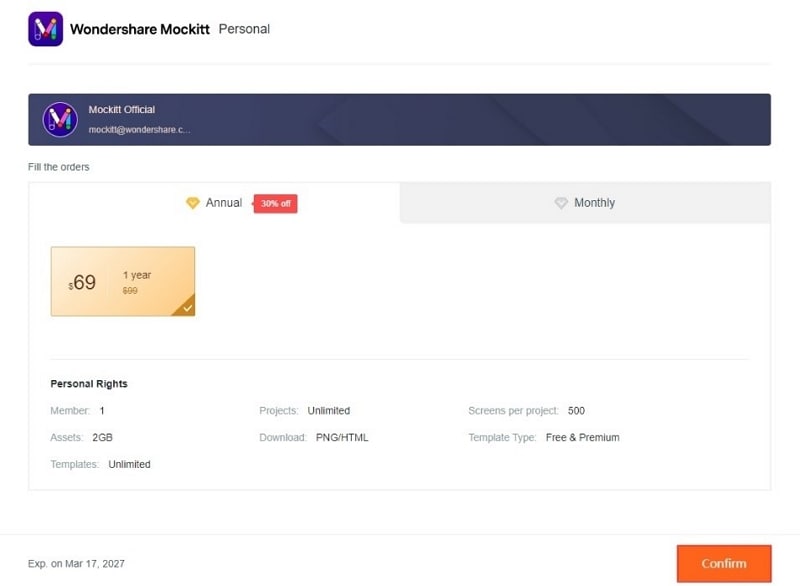Click the Member: 1 value
This screenshot has height=586, width=800.
pyautogui.click(x=102, y=411)
